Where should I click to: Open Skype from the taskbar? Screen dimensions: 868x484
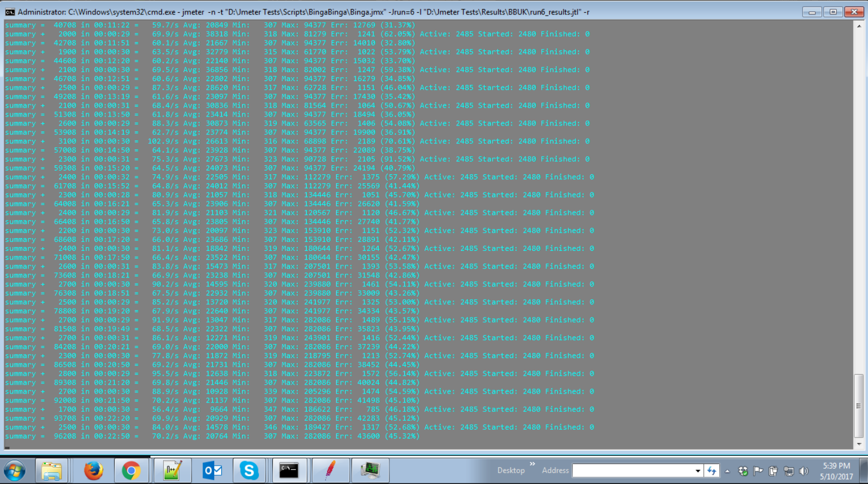tap(249, 471)
